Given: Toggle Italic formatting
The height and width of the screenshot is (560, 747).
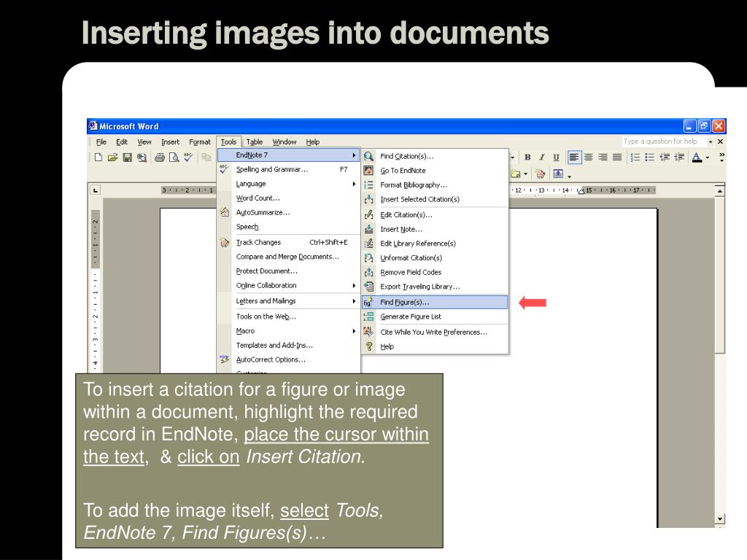Looking at the screenshot, I should 542,157.
